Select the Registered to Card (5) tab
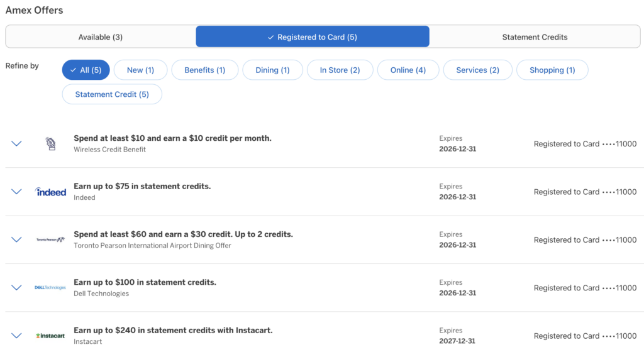Image resolution: width=644 pixels, height=357 pixels. (313, 37)
